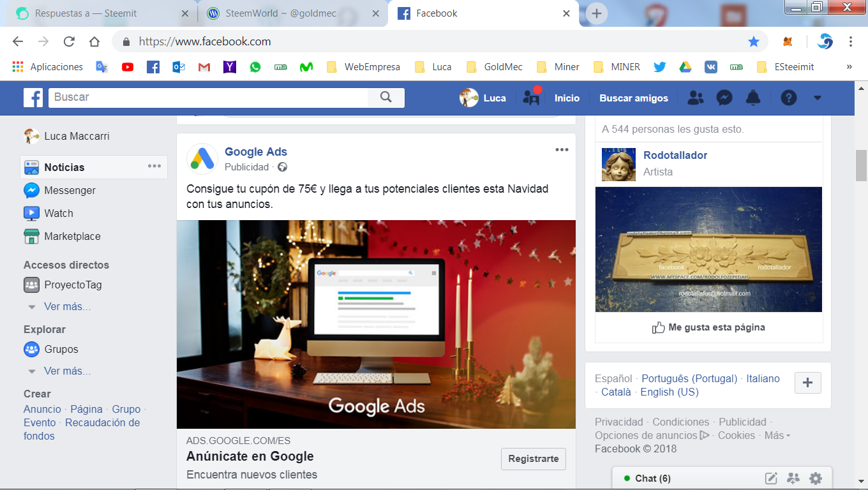Click the Registrarte button on the ad

point(534,459)
